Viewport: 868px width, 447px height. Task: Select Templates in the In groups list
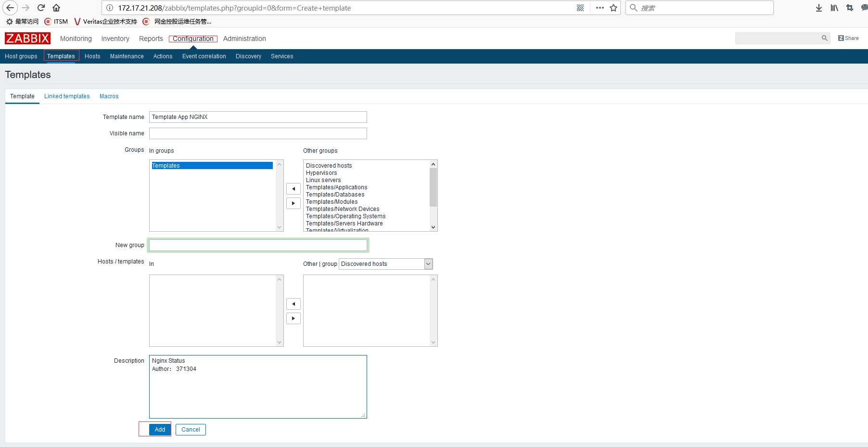pyautogui.click(x=212, y=166)
